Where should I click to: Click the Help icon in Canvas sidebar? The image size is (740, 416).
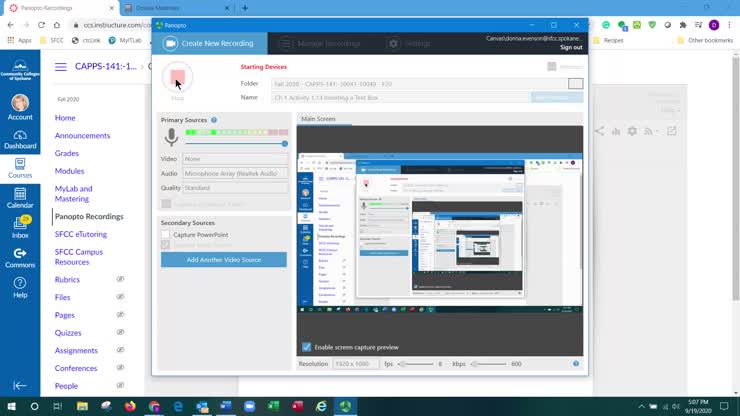pyautogui.click(x=19, y=287)
